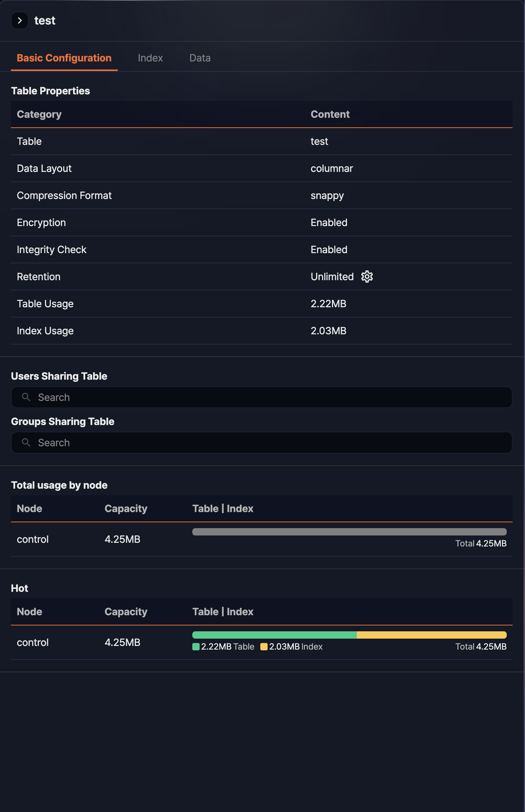
Task: Switch to the Index tab
Action: (150, 58)
